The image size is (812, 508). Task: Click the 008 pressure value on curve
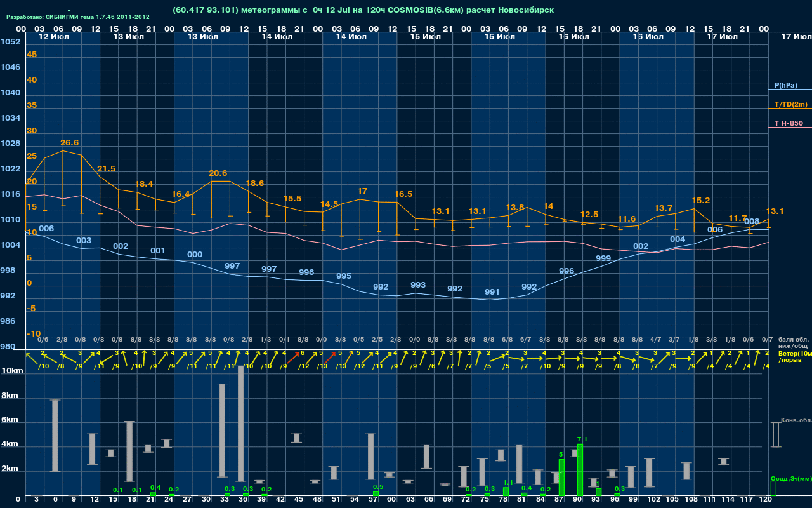[x=752, y=222]
